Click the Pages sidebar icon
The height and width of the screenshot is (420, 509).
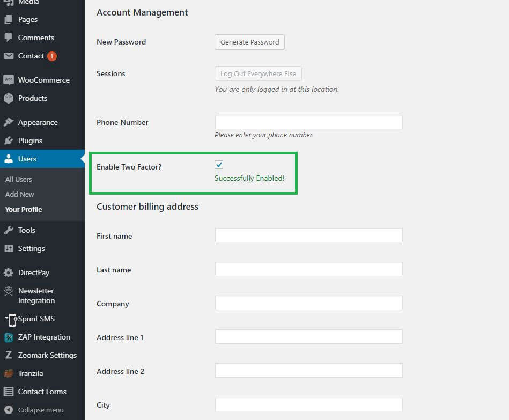pyautogui.click(x=9, y=19)
